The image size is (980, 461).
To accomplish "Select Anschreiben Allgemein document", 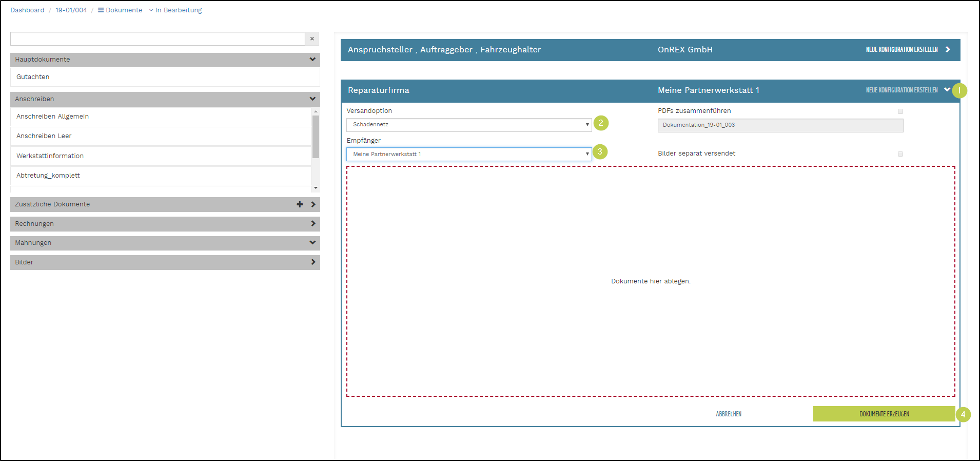I will 52,117.
